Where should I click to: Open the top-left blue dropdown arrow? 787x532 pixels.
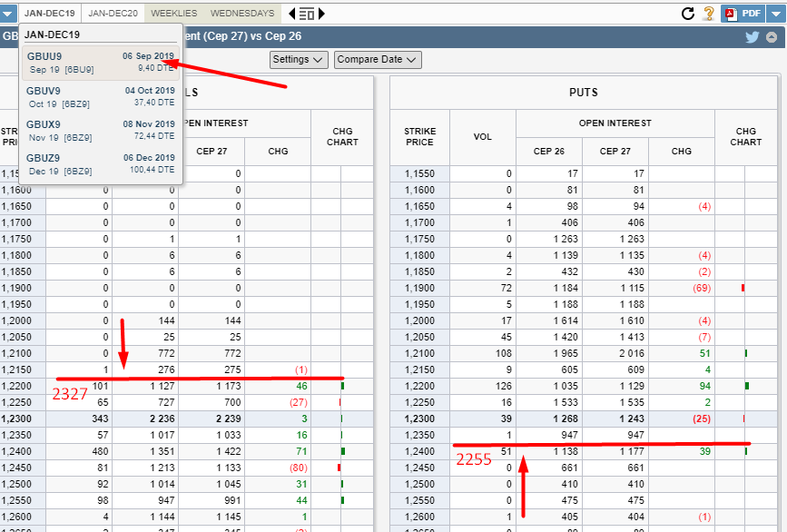(x=8, y=14)
